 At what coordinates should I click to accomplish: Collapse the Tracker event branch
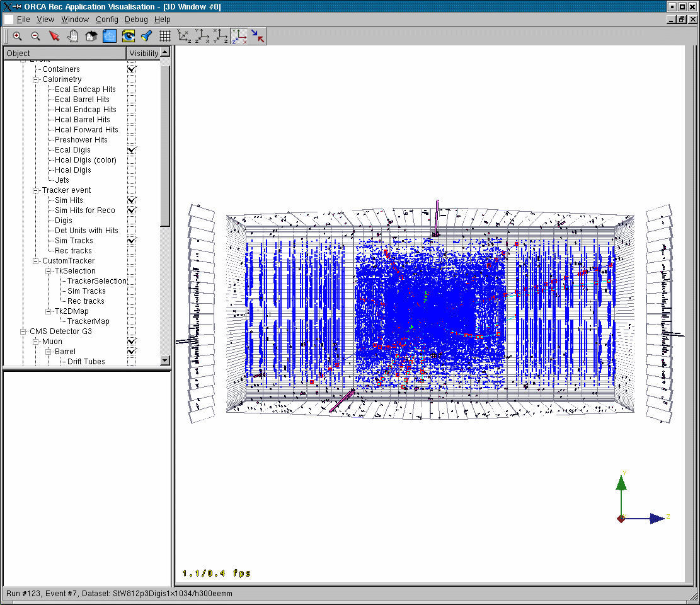(36, 190)
